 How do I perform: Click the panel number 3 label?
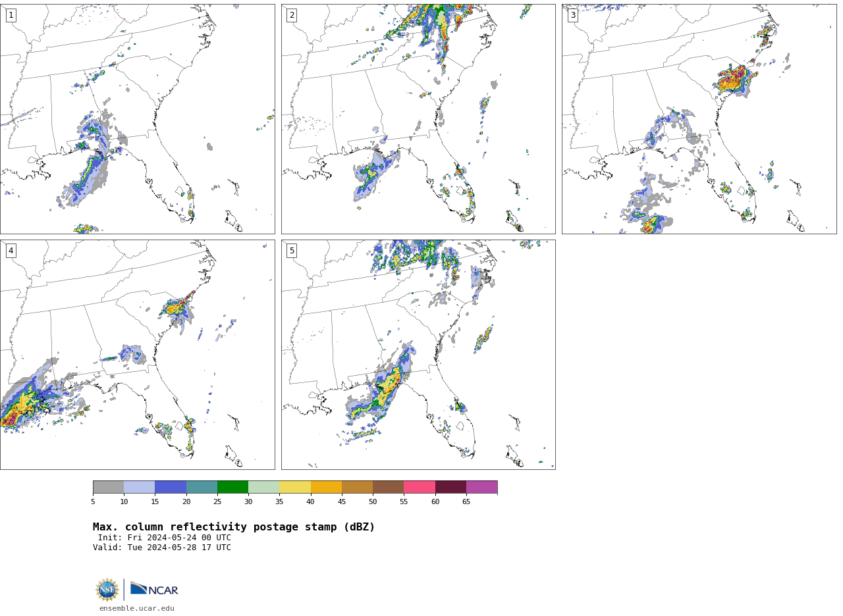(x=572, y=15)
